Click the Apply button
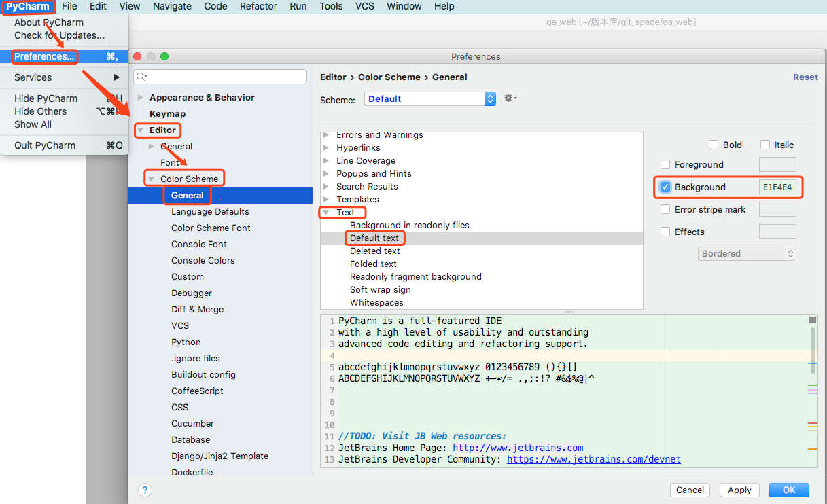827x504 pixels. (x=739, y=490)
